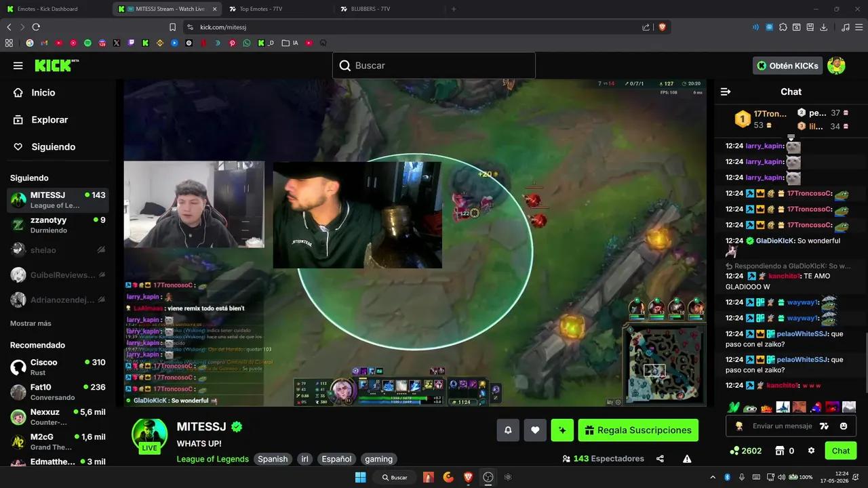Bookmark this page icon
This screenshot has width=868, height=488.
click(x=172, y=27)
